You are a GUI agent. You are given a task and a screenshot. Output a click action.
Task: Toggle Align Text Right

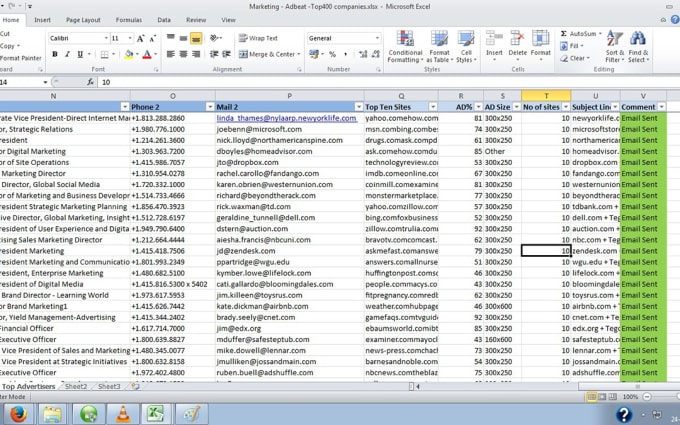[x=196, y=54]
